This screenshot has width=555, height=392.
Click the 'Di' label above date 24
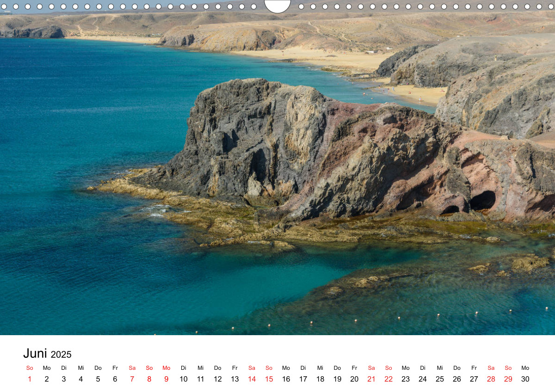click(423, 368)
